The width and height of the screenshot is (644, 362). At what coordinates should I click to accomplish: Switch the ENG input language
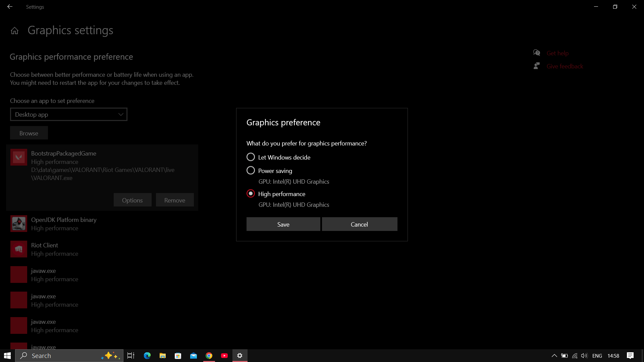[597, 356]
